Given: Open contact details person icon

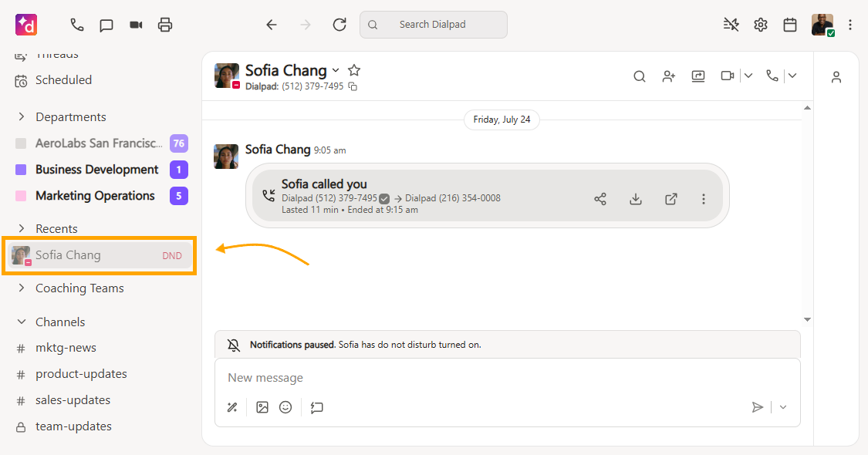Looking at the screenshot, I should [836, 77].
